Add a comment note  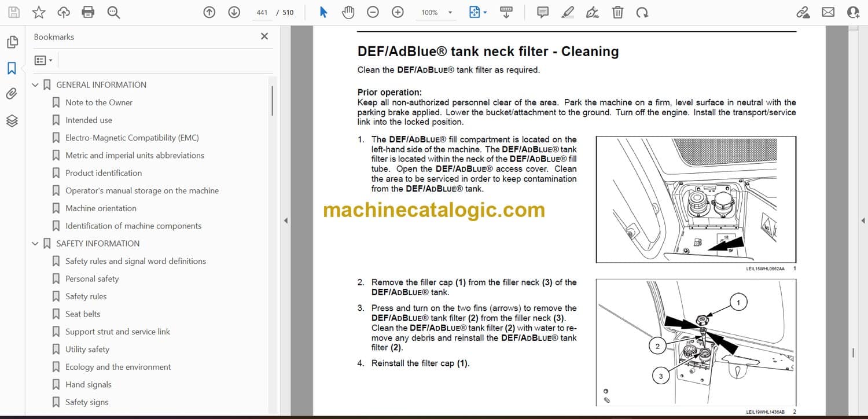click(543, 12)
